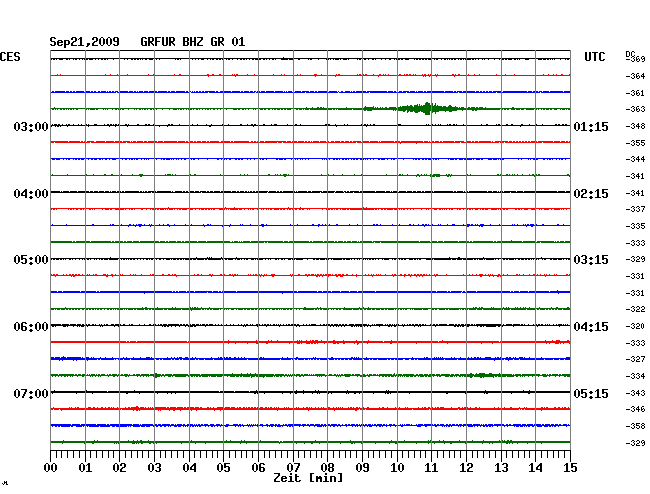Screen dimensions: 650x494
Task: Click the 02:15 UTC time label
Action: coord(591,194)
